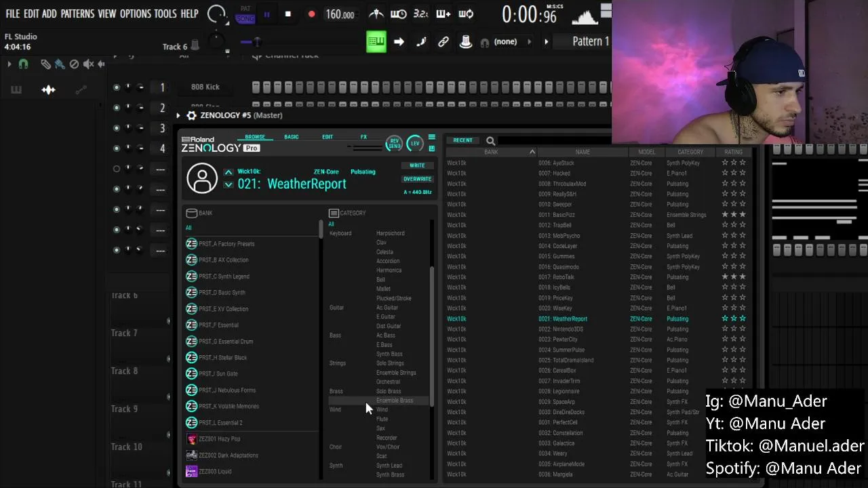Select the PRST_A Factory Presets bank
This screenshot has height=488, width=868.
pyautogui.click(x=227, y=244)
